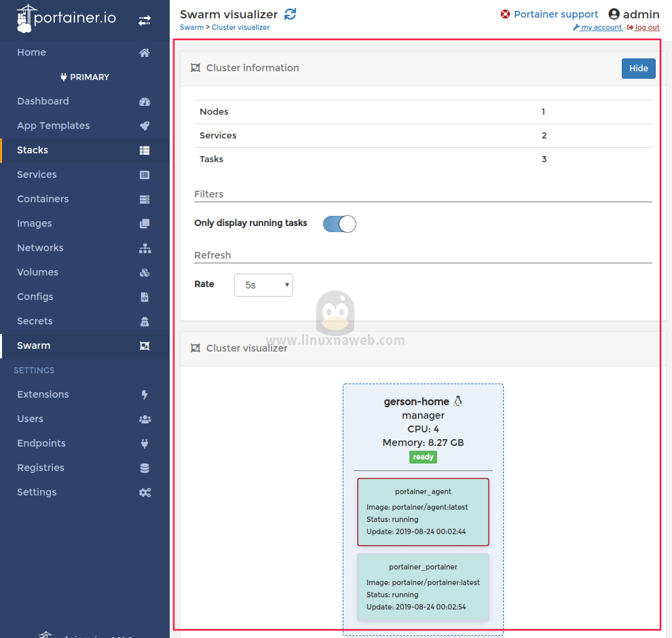The height and width of the screenshot is (638, 672).
Task: Open Dashboard in the sidebar
Action: [85, 101]
